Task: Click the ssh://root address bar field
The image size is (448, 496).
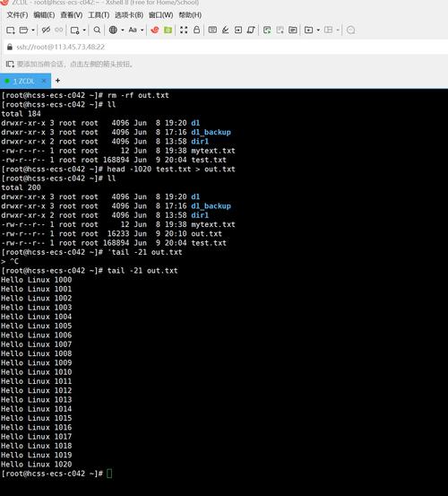Action: (225, 48)
